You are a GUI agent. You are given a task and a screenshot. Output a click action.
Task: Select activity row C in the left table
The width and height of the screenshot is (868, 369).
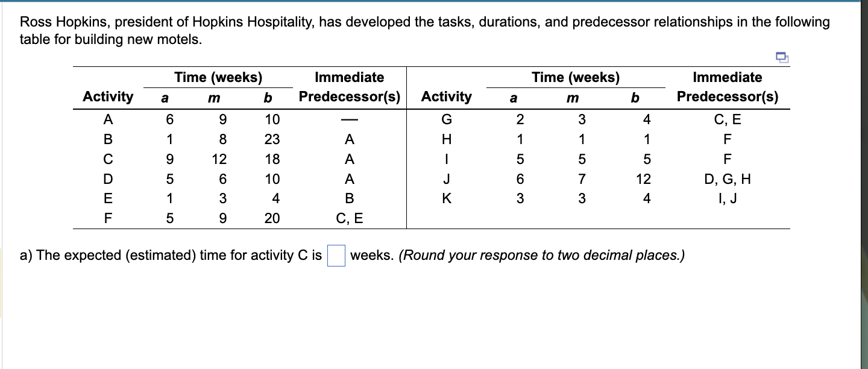pyautogui.click(x=108, y=159)
